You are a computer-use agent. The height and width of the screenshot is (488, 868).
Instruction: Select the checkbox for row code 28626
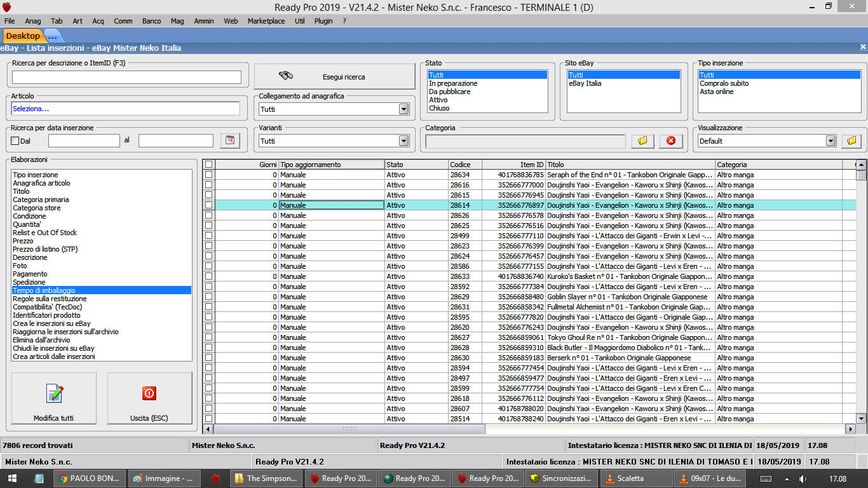[x=208, y=215]
